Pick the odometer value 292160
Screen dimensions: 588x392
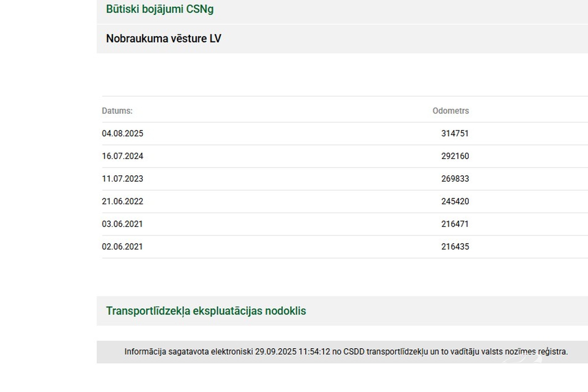(455, 156)
